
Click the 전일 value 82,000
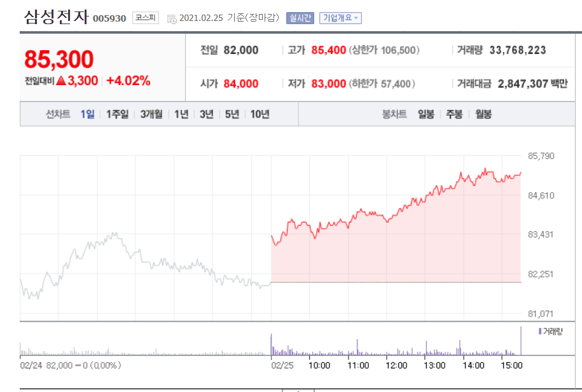240,50
